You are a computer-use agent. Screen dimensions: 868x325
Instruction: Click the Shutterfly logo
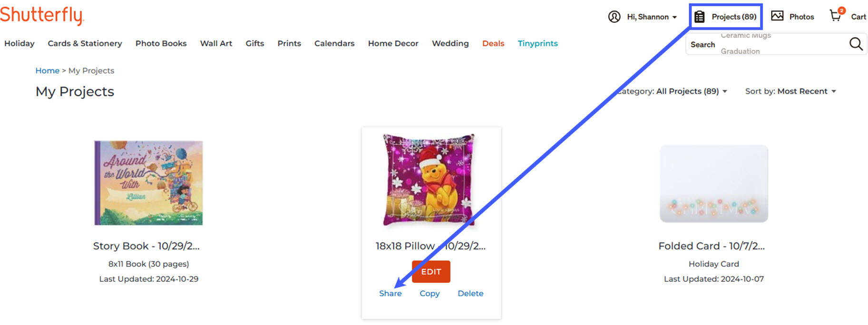tap(42, 15)
